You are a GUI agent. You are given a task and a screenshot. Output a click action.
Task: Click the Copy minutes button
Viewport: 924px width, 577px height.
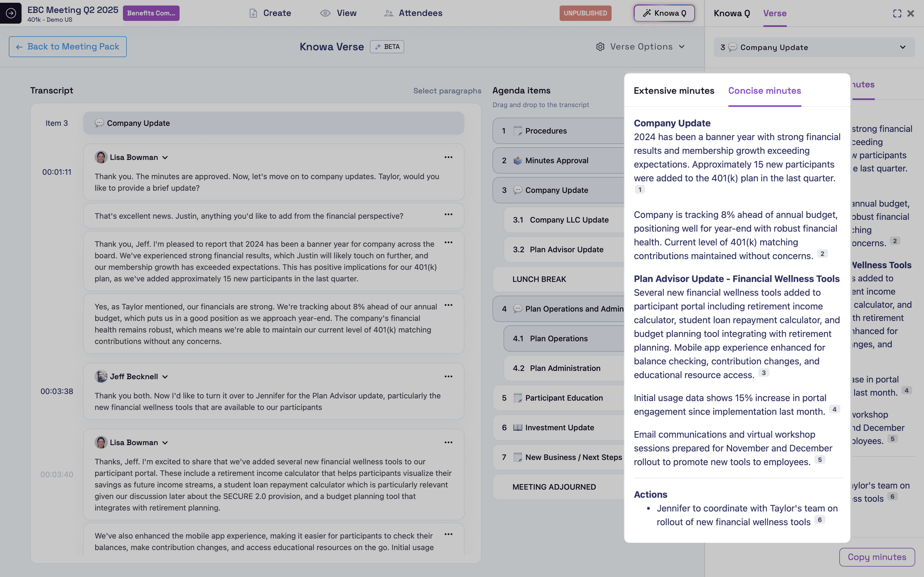(x=877, y=557)
